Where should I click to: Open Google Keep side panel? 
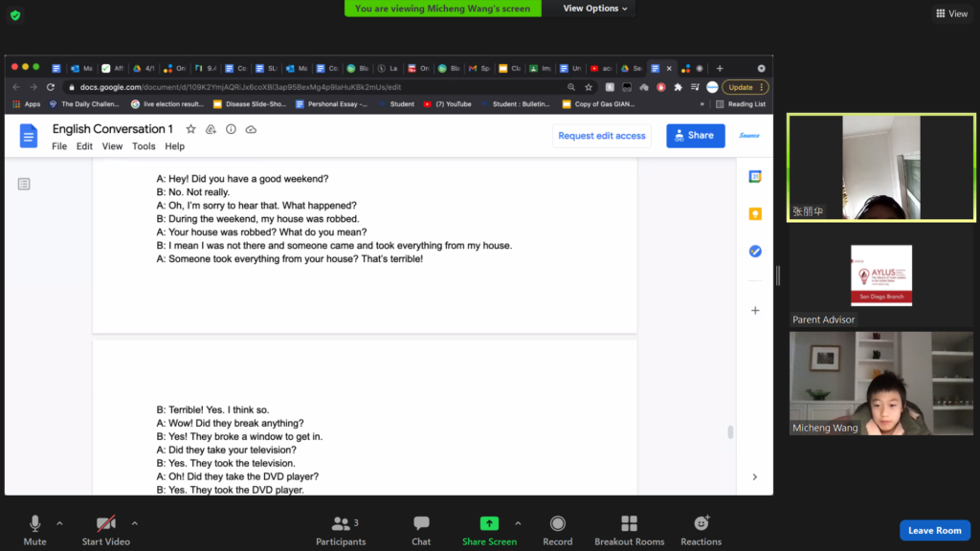tap(755, 213)
